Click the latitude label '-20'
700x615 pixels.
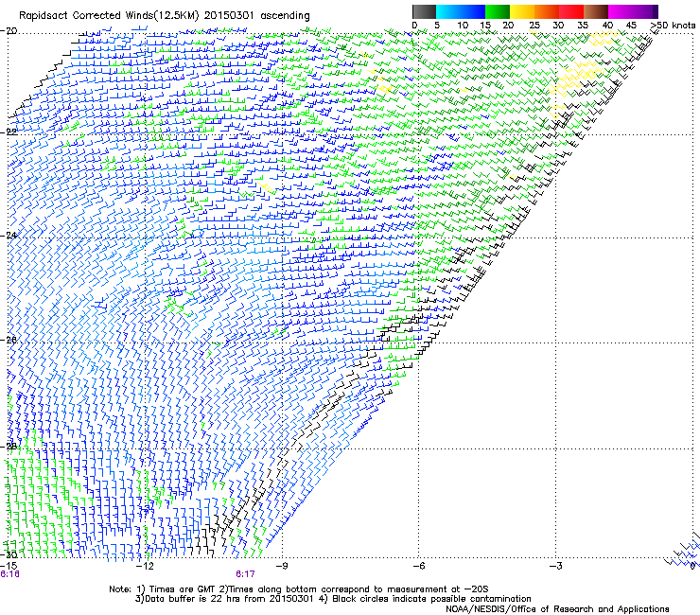click(x=9, y=31)
